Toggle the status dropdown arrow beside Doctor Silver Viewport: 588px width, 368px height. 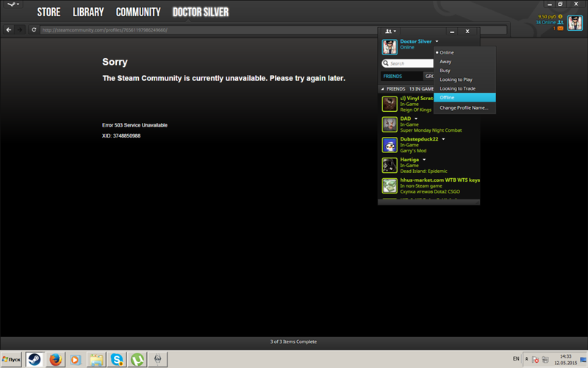pos(437,41)
